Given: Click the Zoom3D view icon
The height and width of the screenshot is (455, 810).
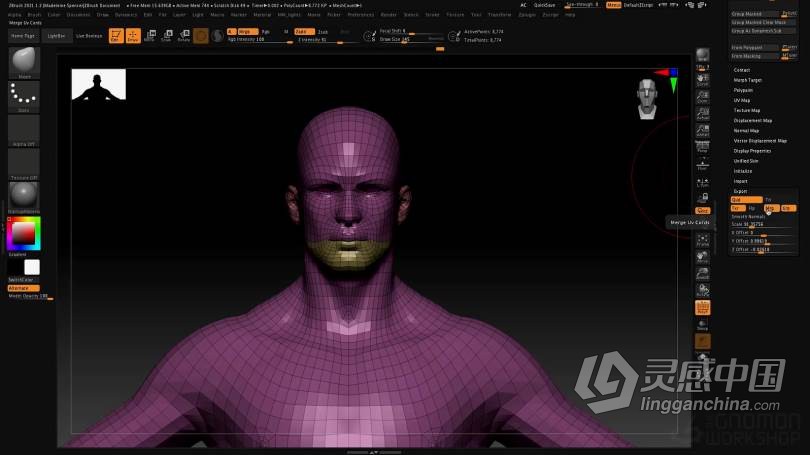Looking at the screenshot, I should [x=703, y=274].
